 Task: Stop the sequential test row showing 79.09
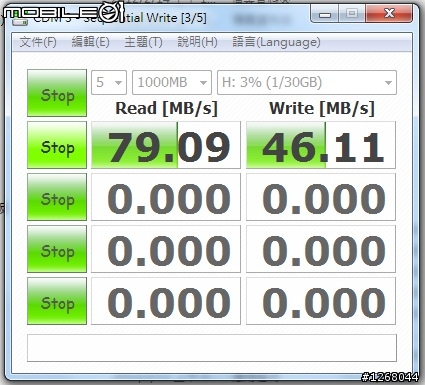(x=57, y=145)
